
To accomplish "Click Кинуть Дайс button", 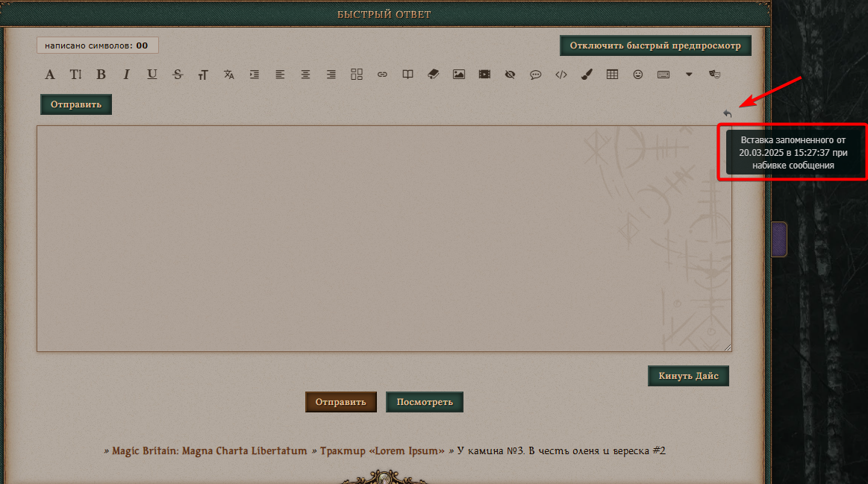I will pos(689,376).
